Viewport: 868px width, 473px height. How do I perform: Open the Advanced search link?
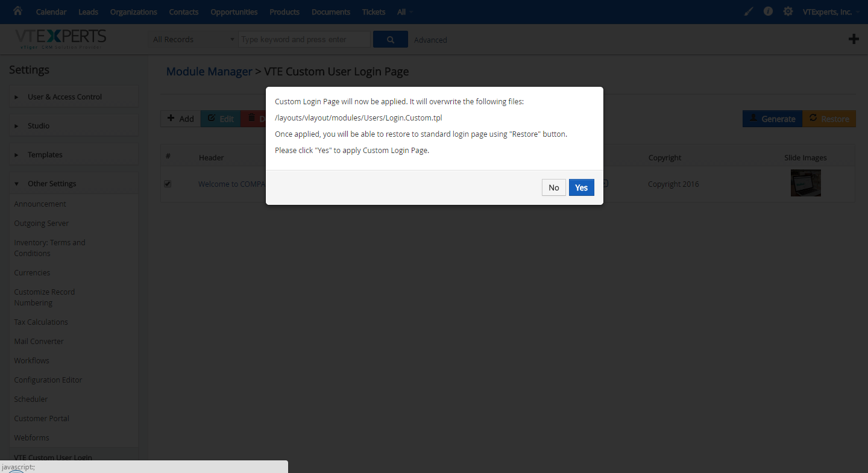tap(430, 40)
